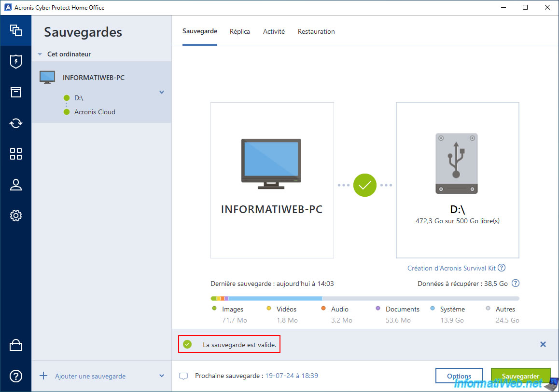Click the orange Audio legend dot
559x392 pixels.
pos(323,308)
